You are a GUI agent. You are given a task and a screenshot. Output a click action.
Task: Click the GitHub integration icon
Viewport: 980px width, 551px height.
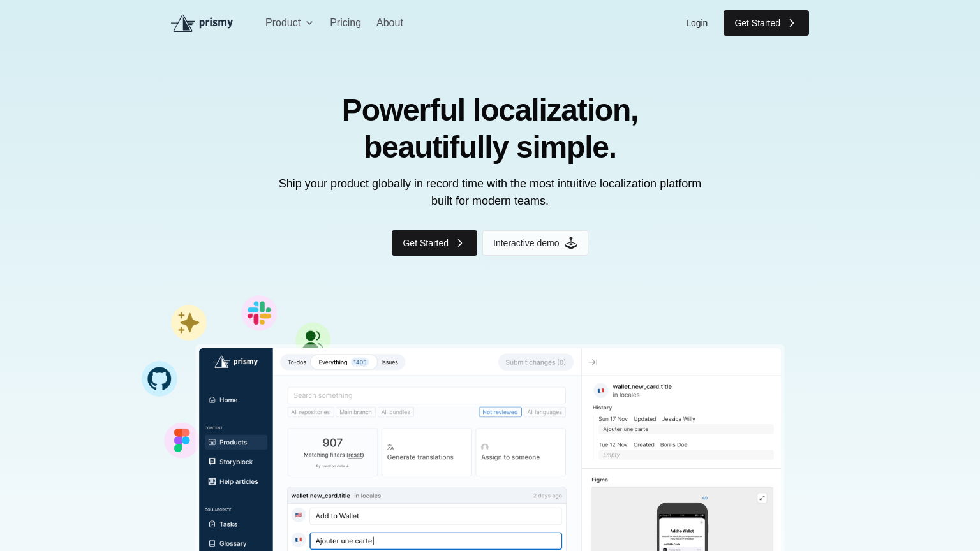(x=160, y=379)
